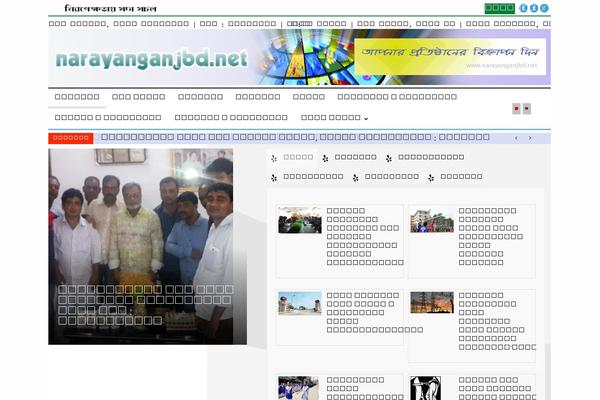Screen dimensions: 600x400
Task: Open the road and gate news thumbnail
Action: 300,303
